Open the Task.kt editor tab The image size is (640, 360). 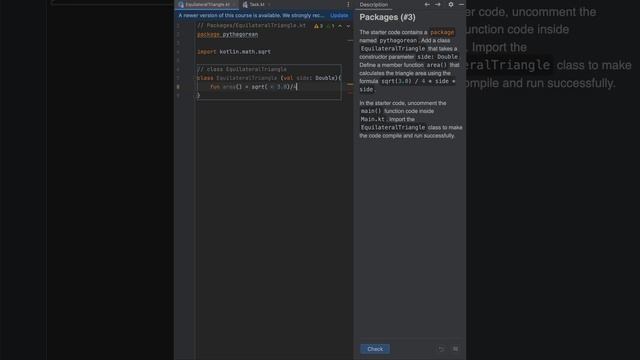pos(256,4)
